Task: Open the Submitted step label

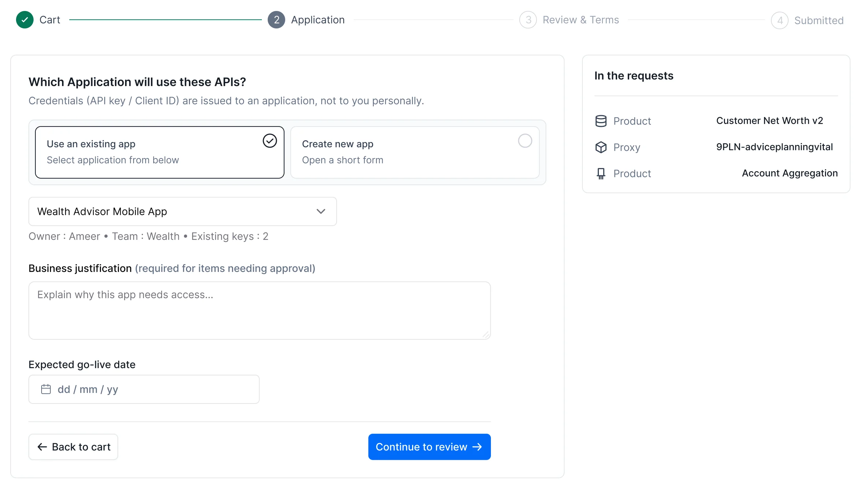Action: pos(819,20)
